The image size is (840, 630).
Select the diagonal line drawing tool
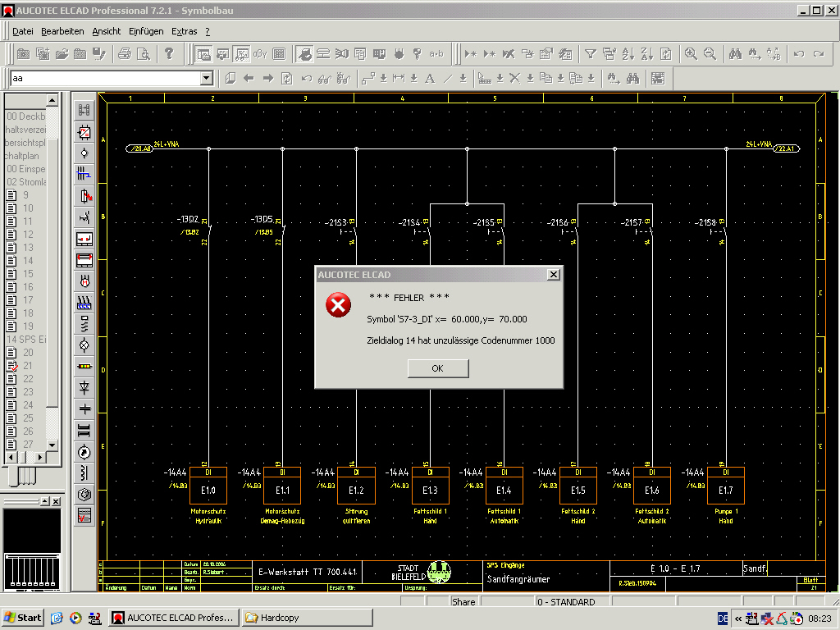click(449, 79)
